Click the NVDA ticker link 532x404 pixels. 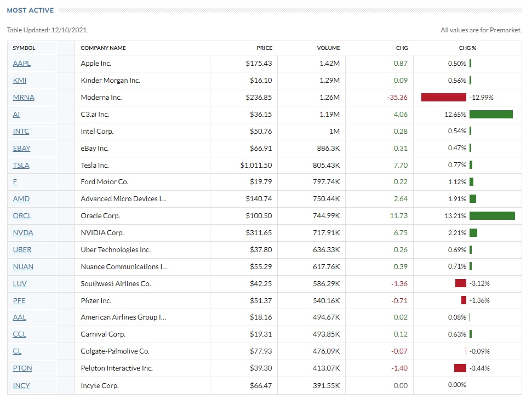(23, 233)
